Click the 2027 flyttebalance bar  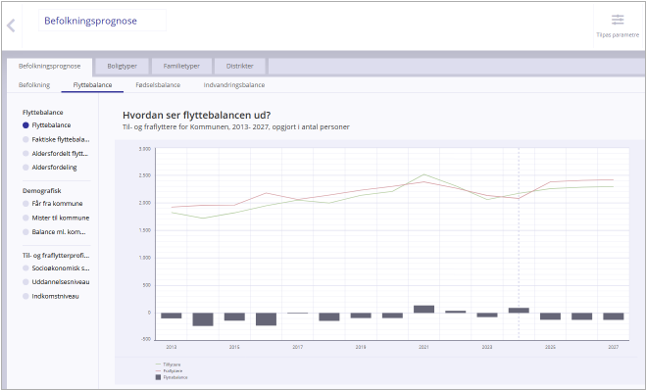pyautogui.click(x=613, y=316)
